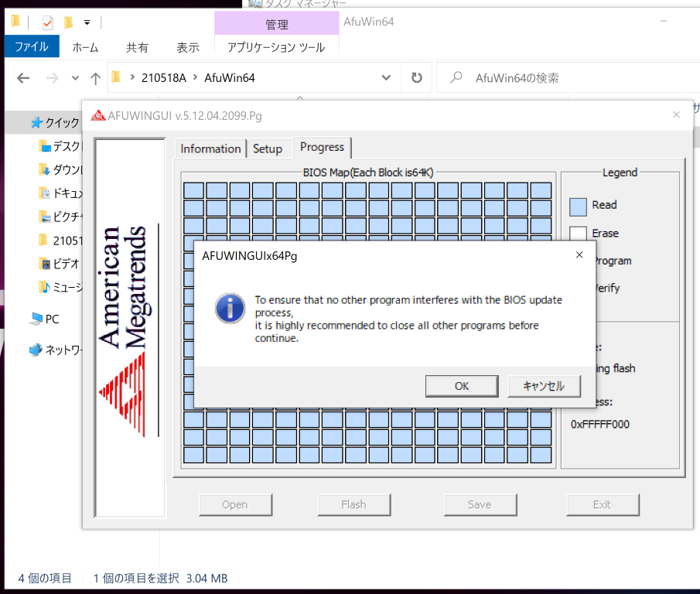Click the Erase legend color swatch
700x594 pixels.
point(578,234)
